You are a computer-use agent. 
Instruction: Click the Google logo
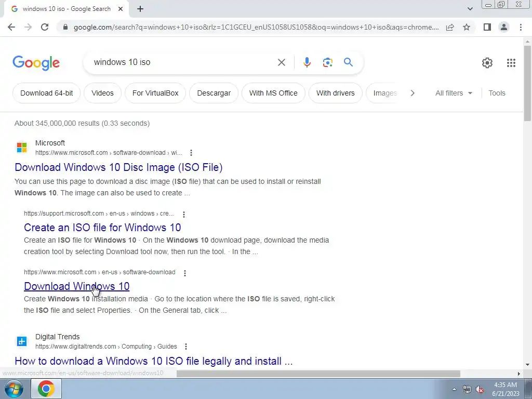pyautogui.click(x=36, y=63)
